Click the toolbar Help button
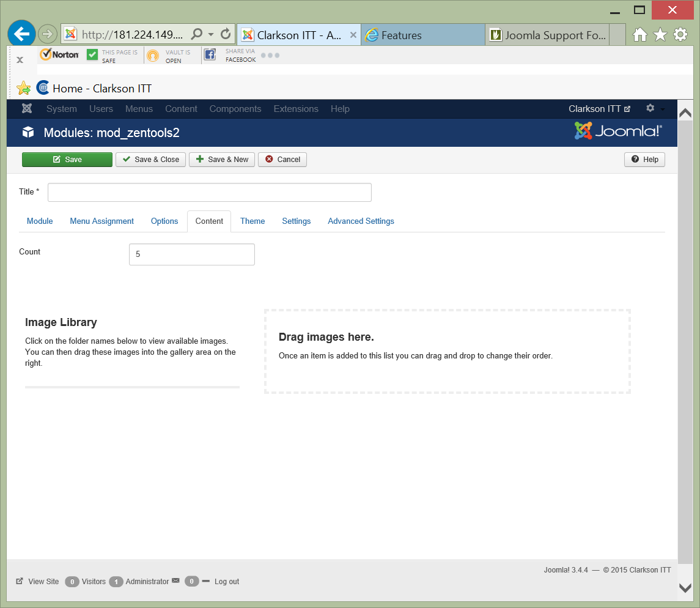The image size is (700, 608). [x=644, y=160]
